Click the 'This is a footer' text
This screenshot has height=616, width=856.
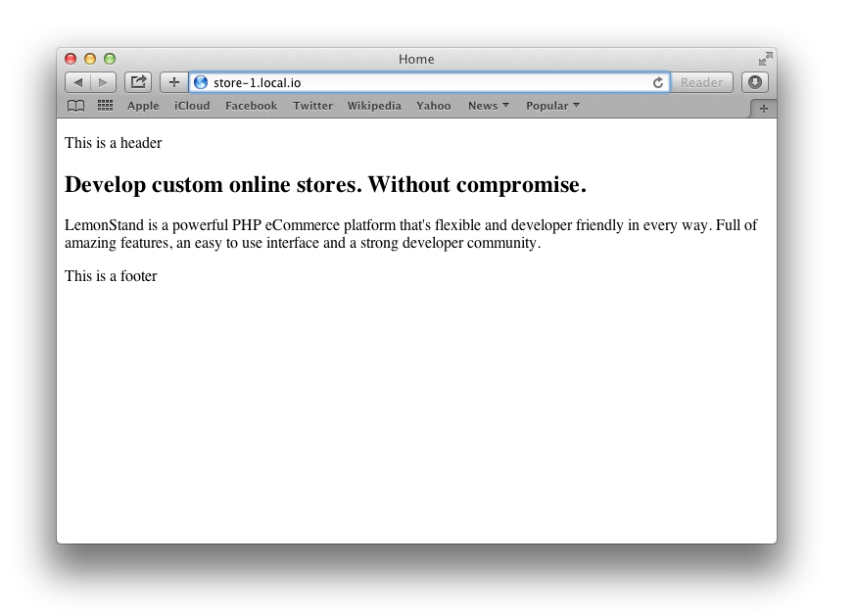click(x=111, y=276)
